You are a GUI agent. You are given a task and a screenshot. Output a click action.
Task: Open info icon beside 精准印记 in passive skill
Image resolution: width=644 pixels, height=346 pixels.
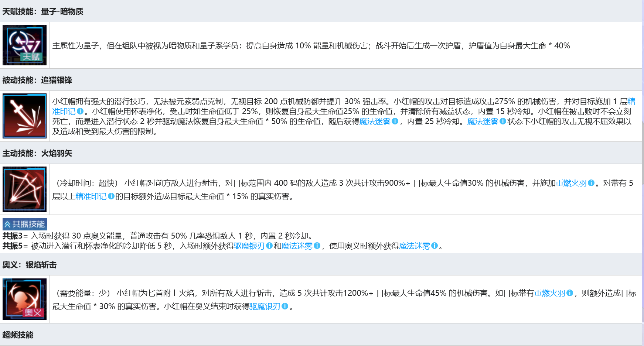[80, 111]
